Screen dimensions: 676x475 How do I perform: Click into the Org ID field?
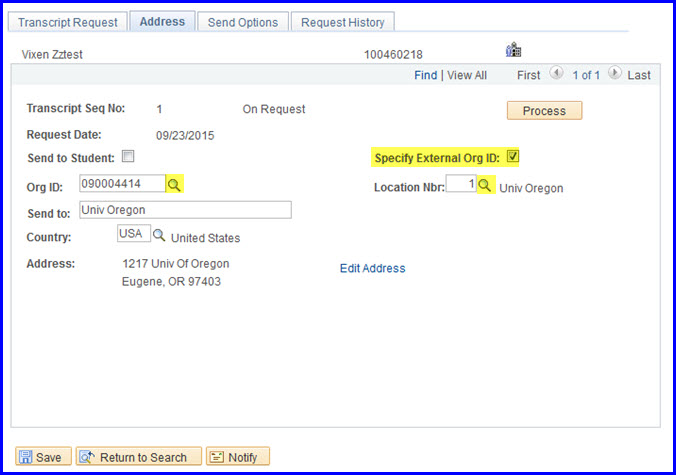(x=121, y=185)
